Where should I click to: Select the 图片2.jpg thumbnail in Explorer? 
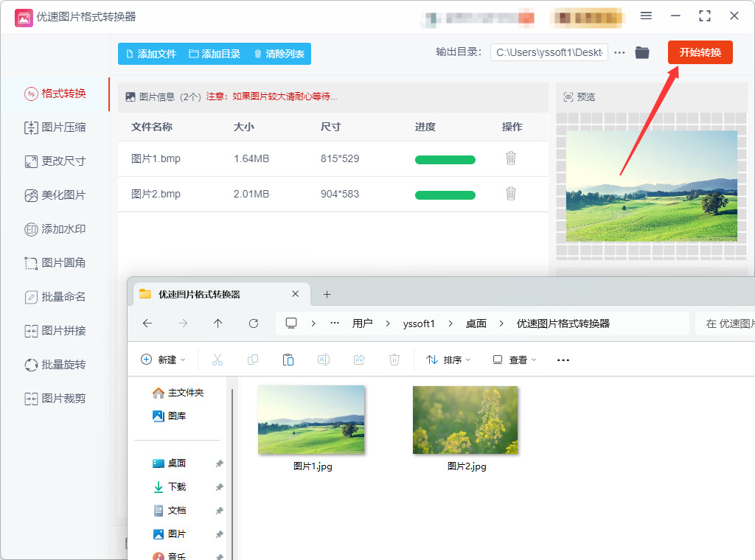pos(465,420)
